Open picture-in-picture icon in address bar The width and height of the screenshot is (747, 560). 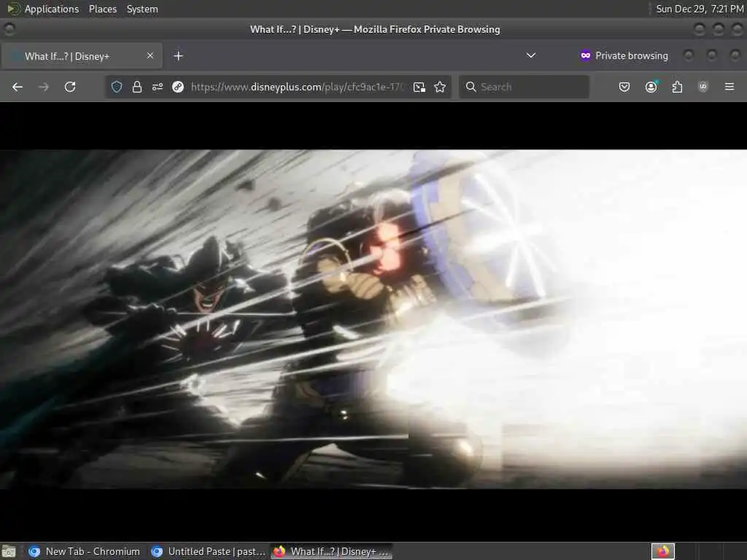pyautogui.click(x=419, y=87)
